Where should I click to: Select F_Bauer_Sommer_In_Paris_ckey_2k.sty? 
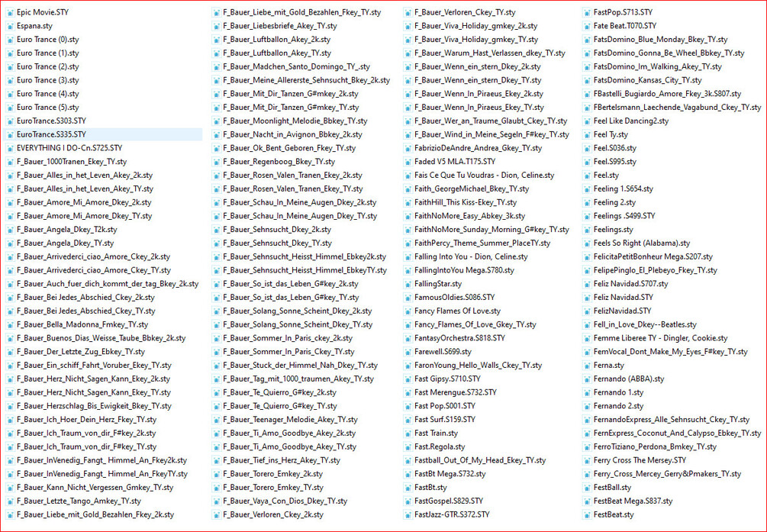click(x=288, y=338)
